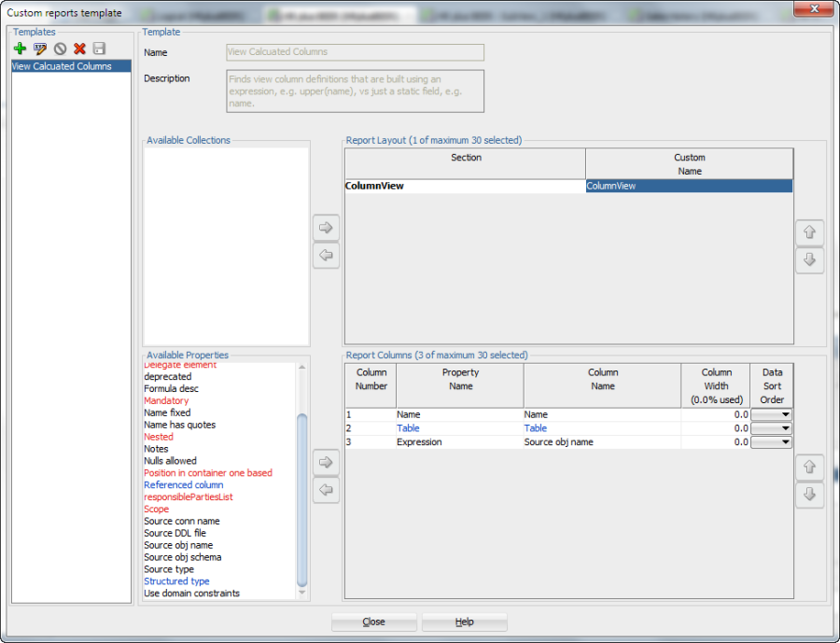Select the Mandatory property
This screenshot has height=643, width=840.
pos(166,400)
